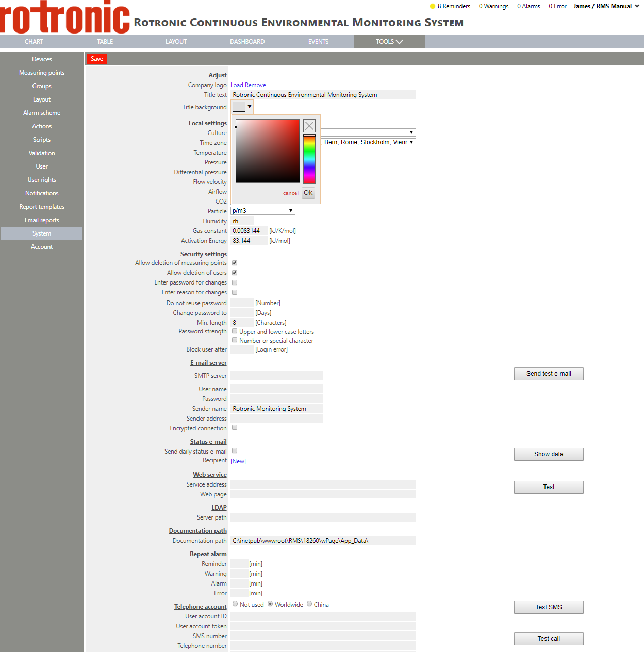This screenshot has height=652, width=644.
Task: Switch to the TABLE tab
Action: pos(105,42)
